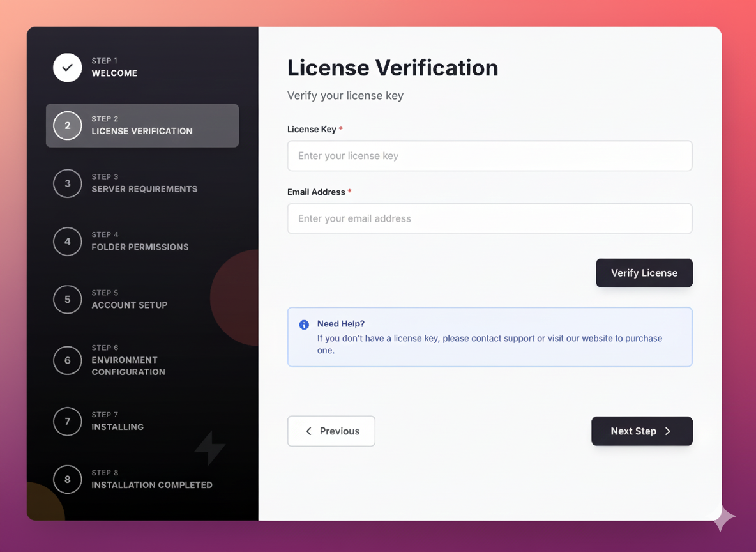Image resolution: width=756 pixels, height=552 pixels.
Task: Click the Step 2 number circle
Action: pyautogui.click(x=68, y=126)
